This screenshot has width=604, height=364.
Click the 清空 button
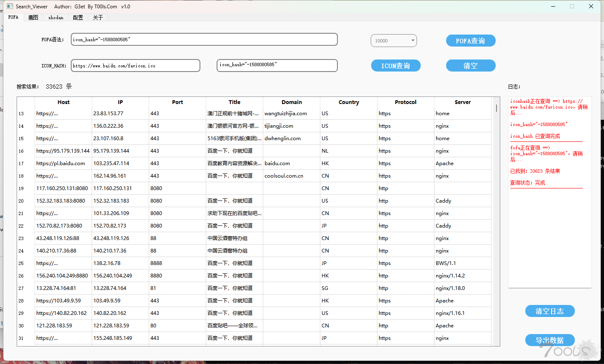coord(471,66)
